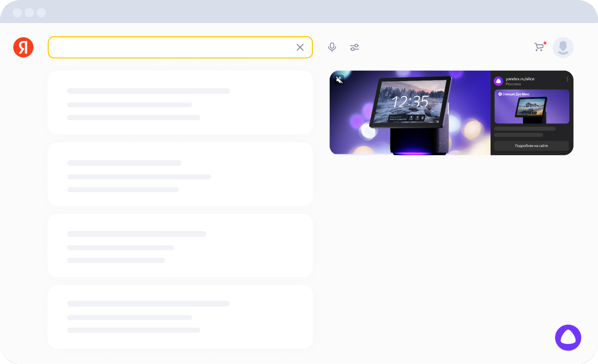Viewport: 598px width, 364px height.
Task: Open the Станция Дуо Макс thumbnail
Action: coord(532,107)
